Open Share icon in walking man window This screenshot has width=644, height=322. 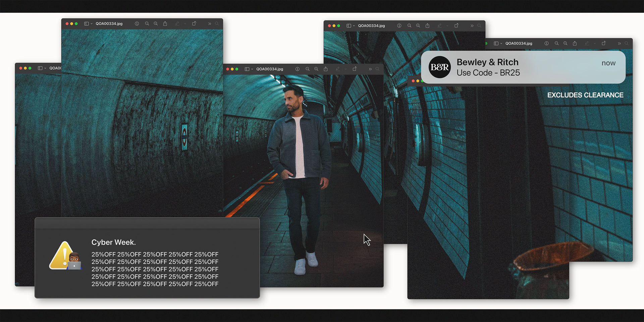(x=326, y=69)
